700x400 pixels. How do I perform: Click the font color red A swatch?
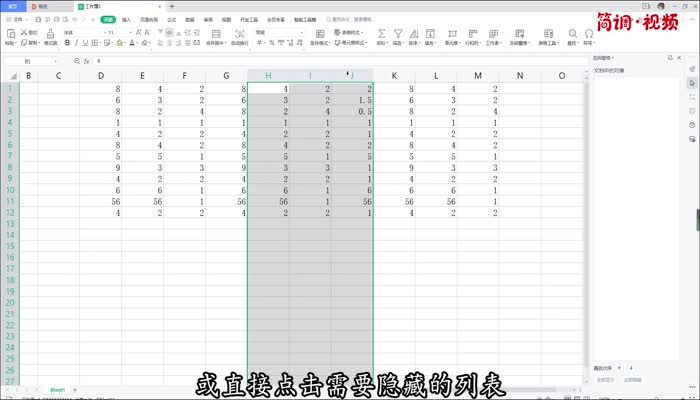point(130,44)
